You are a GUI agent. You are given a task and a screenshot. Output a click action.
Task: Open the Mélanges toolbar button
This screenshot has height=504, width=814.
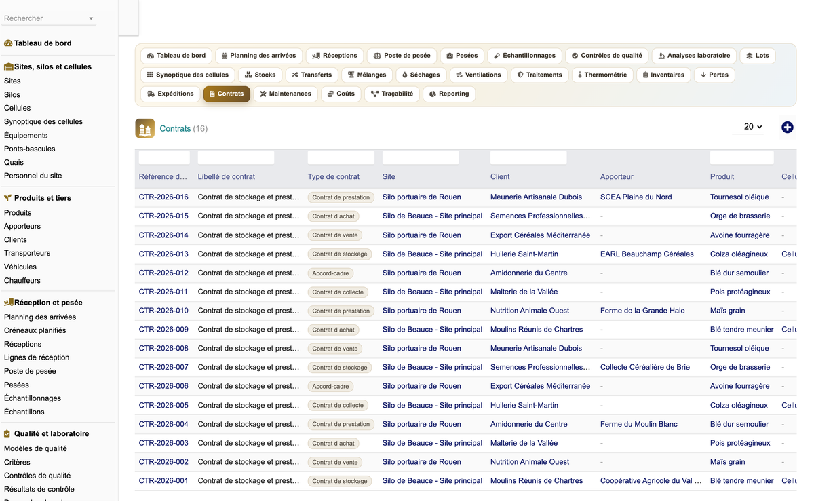pyautogui.click(x=367, y=75)
